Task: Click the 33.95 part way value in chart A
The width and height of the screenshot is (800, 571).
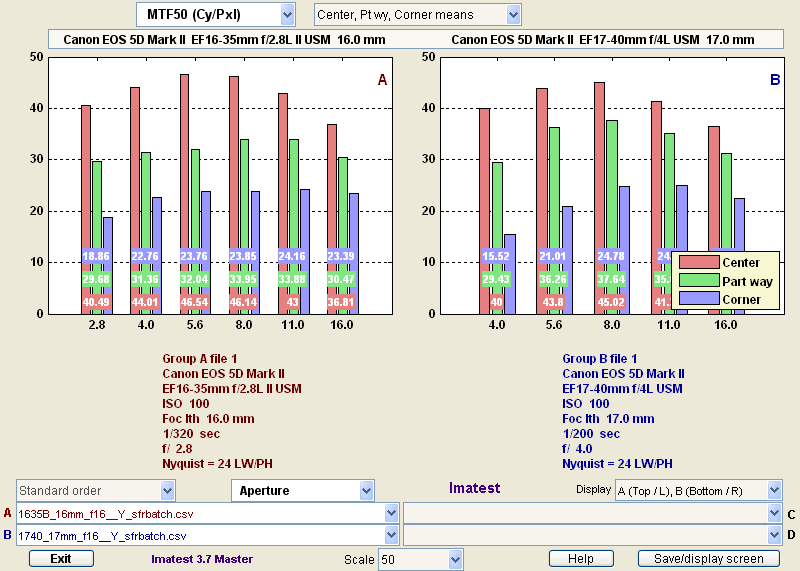Action: click(x=243, y=279)
